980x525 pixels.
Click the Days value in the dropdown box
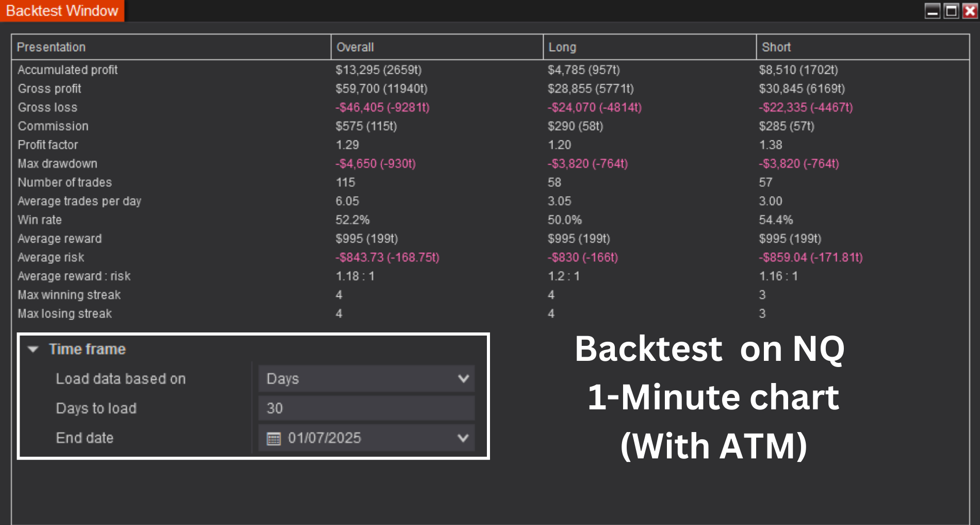283,378
